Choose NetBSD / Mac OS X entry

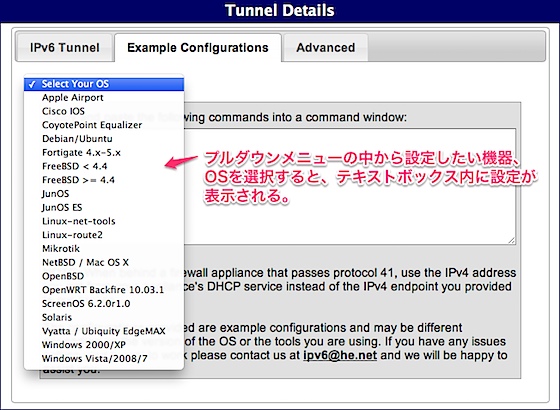(104, 262)
